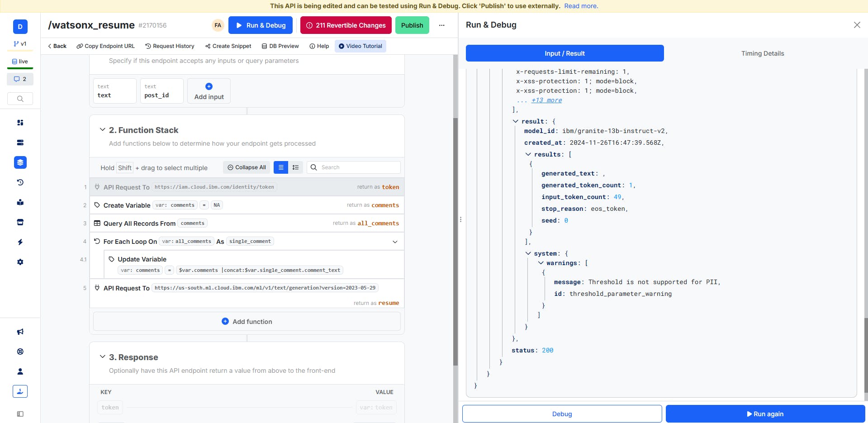Image resolution: width=868 pixels, height=423 pixels.
Task: Expand the +13 more headers link
Action: pyautogui.click(x=546, y=100)
